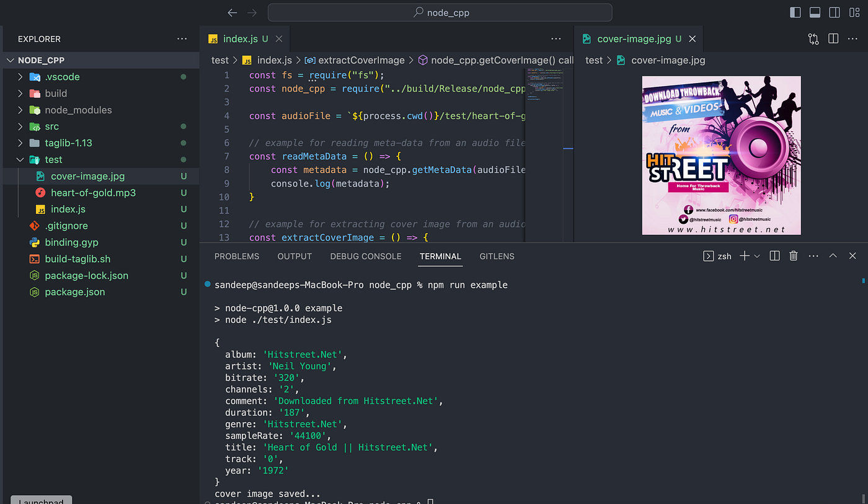Open the editor group more actions ellipsis
The height and width of the screenshot is (504, 868).
(556, 38)
